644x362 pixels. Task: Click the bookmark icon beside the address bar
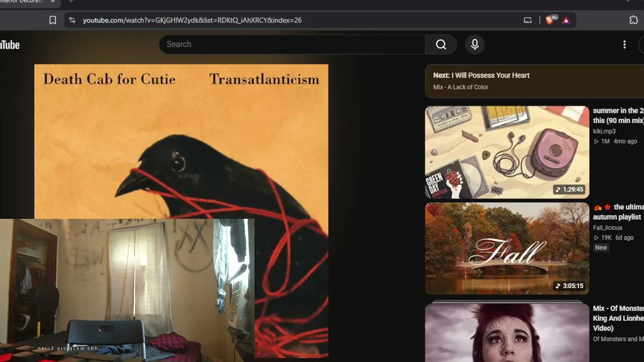53,20
